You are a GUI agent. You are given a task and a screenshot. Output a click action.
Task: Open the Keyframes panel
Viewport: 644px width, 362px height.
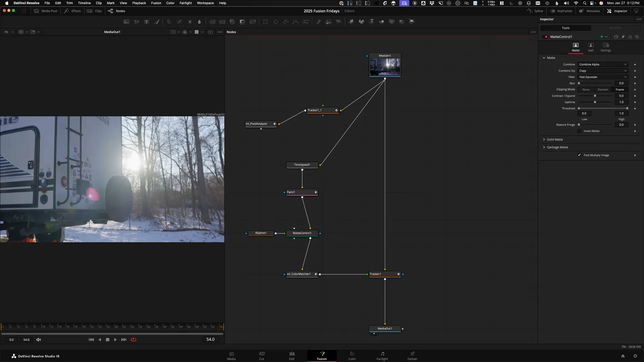pos(561,11)
